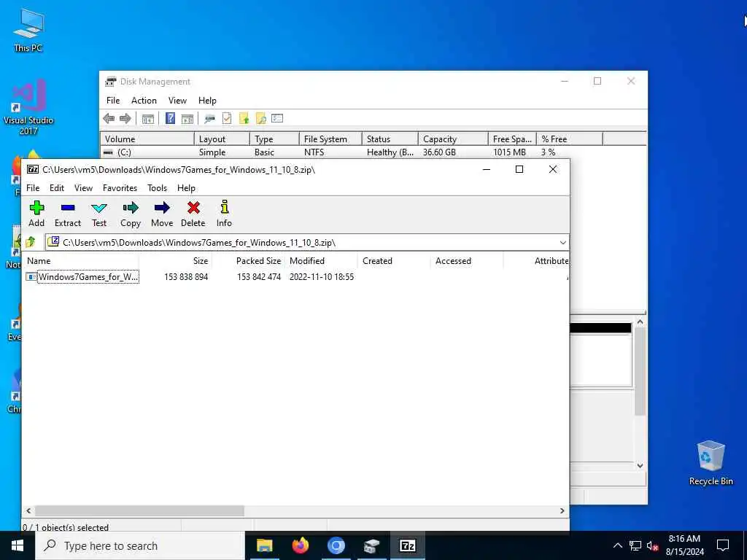Click the down scroll arrow in Disk Management

coord(640,466)
